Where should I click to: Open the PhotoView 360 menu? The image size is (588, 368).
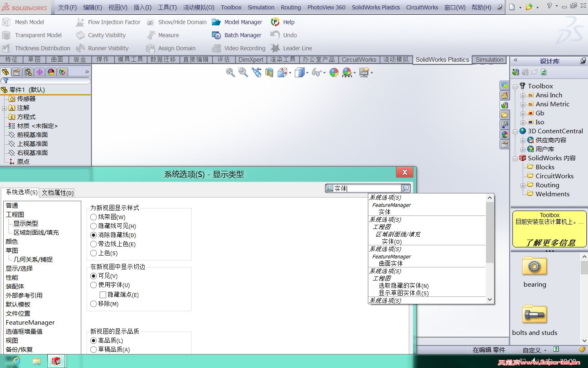(326, 7)
